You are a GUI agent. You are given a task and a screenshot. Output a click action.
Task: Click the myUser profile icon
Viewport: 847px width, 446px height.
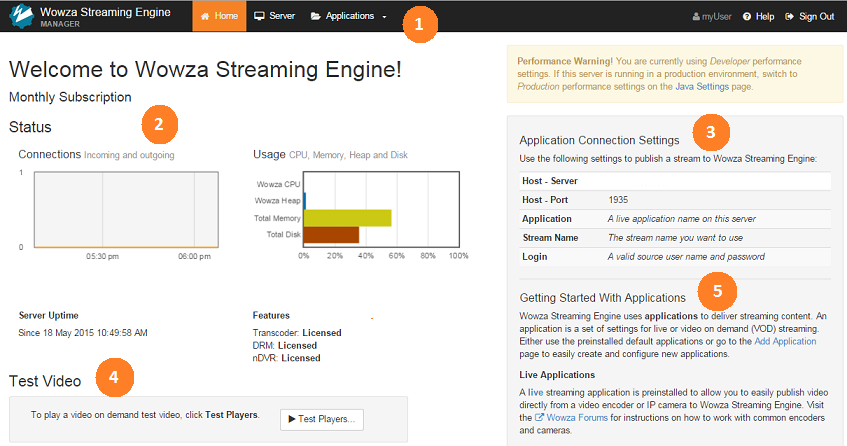pyautogui.click(x=697, y=17)
